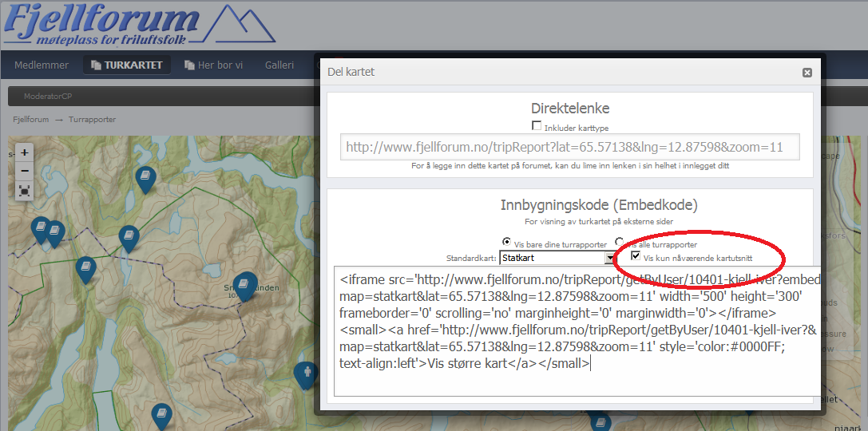This screenshot has height=431, width=868.
Task: Open the trip report marker near Snøtinden
Action: click(x=244, y=285)
